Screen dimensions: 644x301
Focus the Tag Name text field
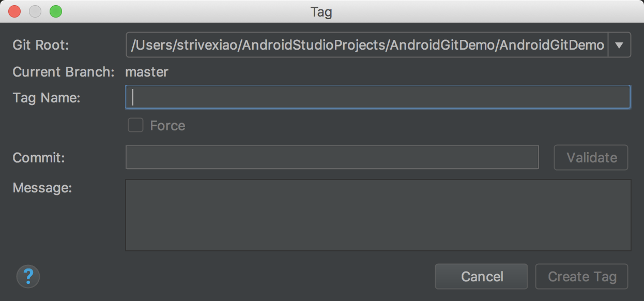(x=377, y=97)
